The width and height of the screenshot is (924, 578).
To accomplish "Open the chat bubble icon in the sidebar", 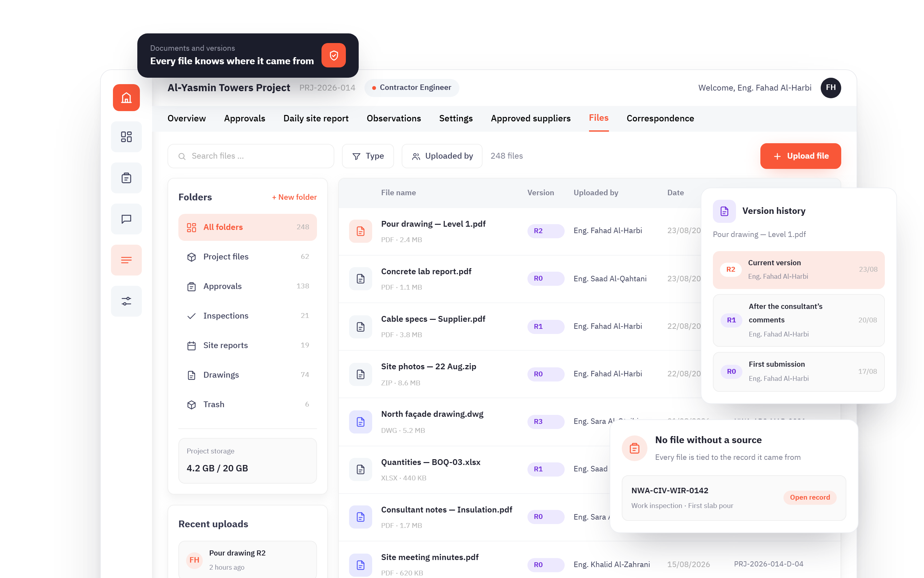I will point(126,219).
